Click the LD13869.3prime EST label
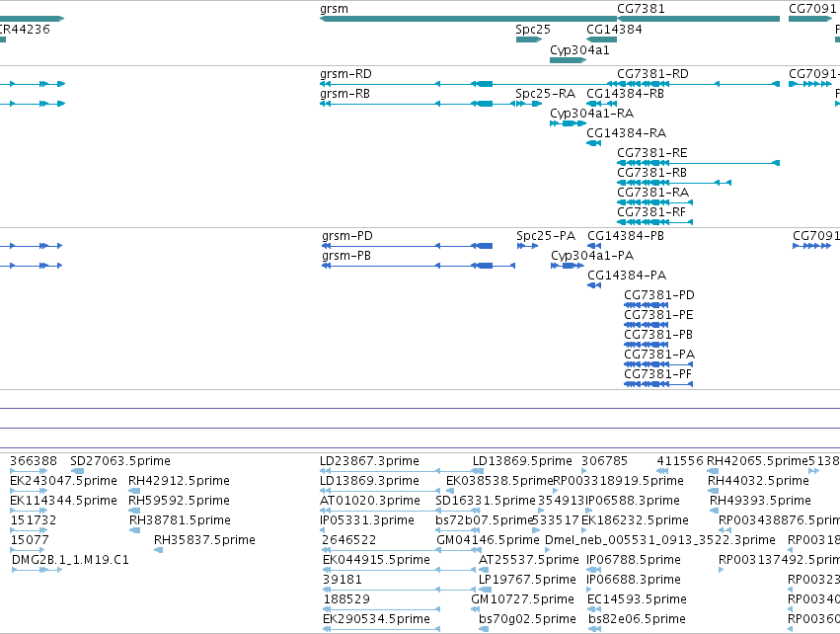This screenshot has width=840, height=634. pos(369,481)
